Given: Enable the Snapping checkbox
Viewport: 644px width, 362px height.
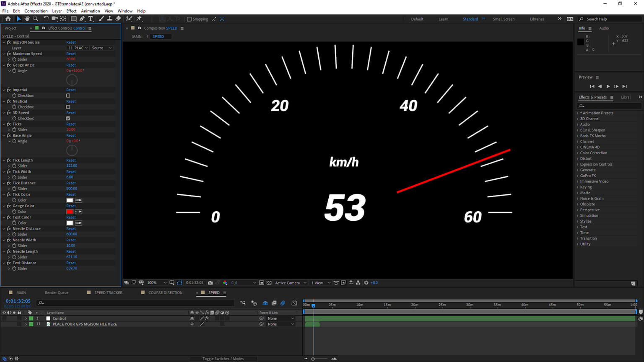Looking at the screenshot, I should [x=189, y=19].
